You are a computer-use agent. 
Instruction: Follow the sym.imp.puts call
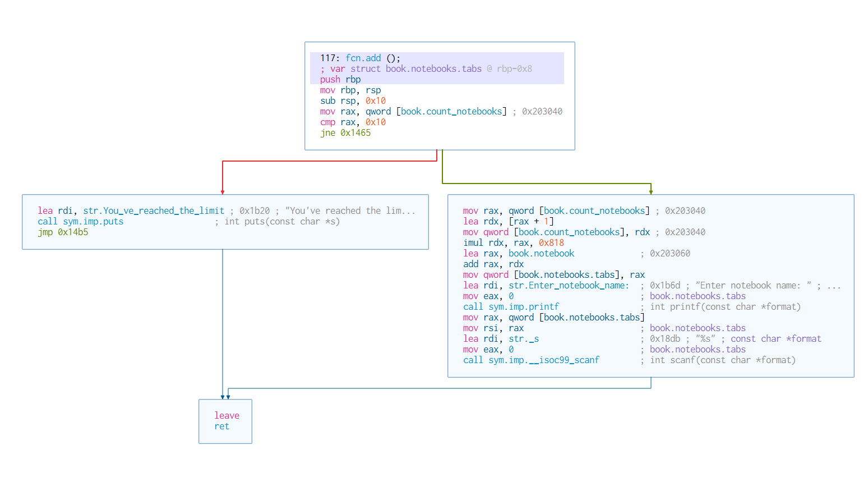(93, 222)
